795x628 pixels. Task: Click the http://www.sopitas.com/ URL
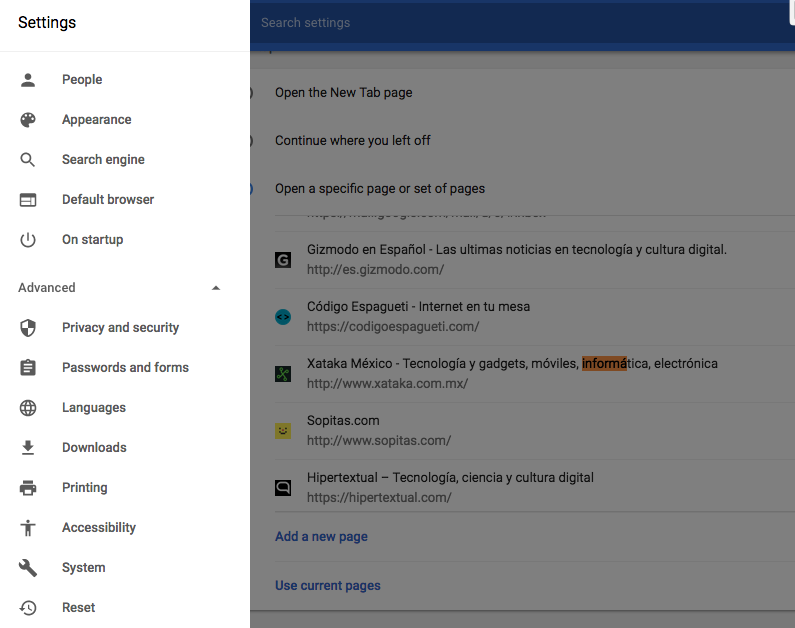pos(379,441)
